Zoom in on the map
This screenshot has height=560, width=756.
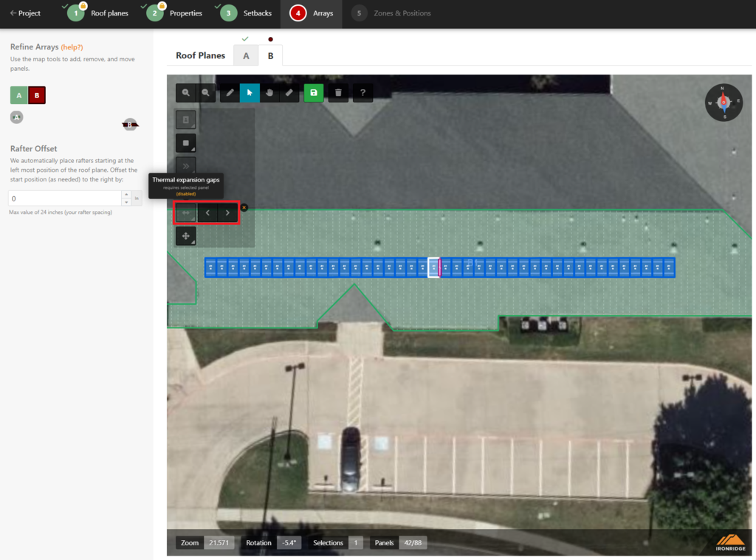coord(186,93)
